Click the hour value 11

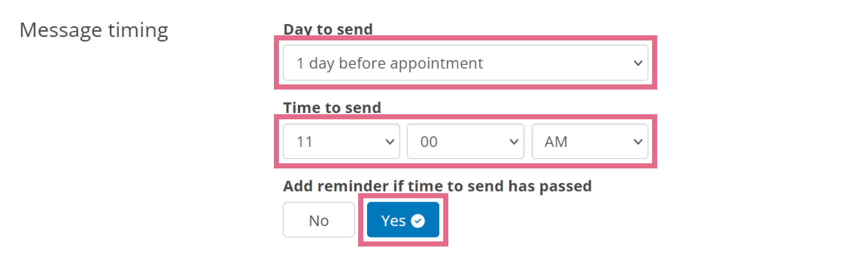304,142
